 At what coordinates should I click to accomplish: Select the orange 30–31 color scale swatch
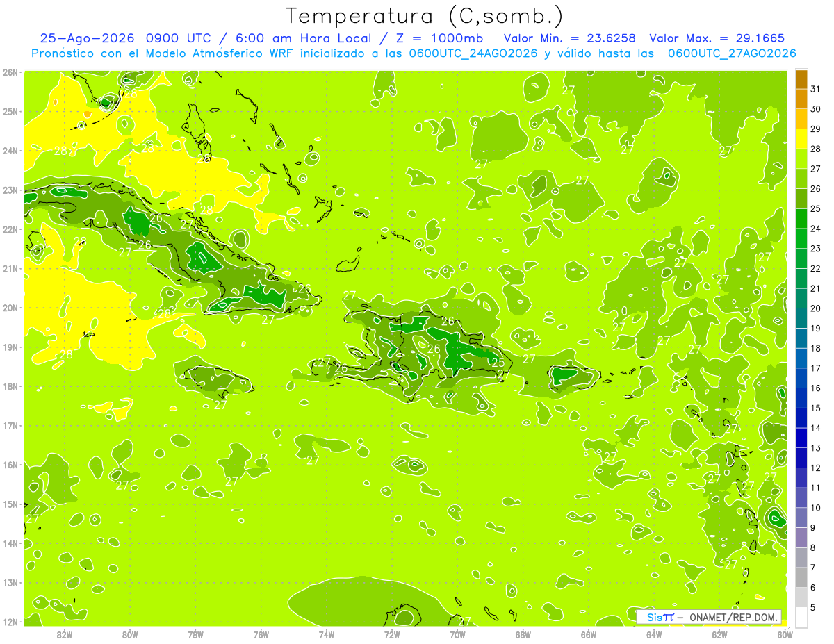coord(801,99)
